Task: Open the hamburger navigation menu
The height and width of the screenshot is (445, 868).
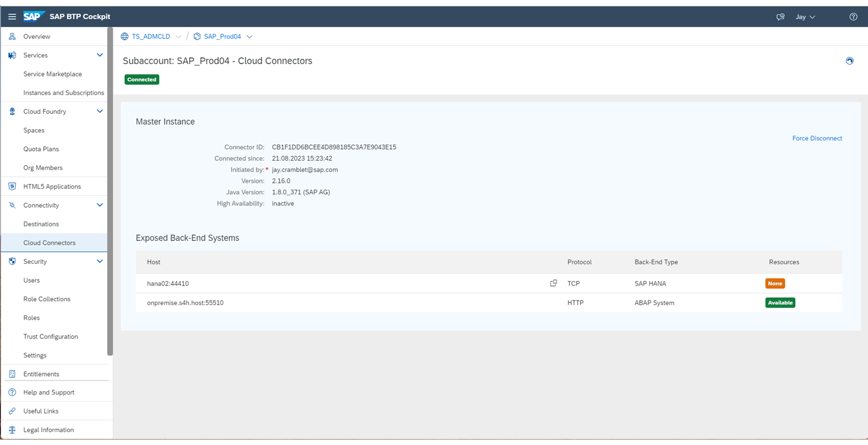Action: point(12,17)
